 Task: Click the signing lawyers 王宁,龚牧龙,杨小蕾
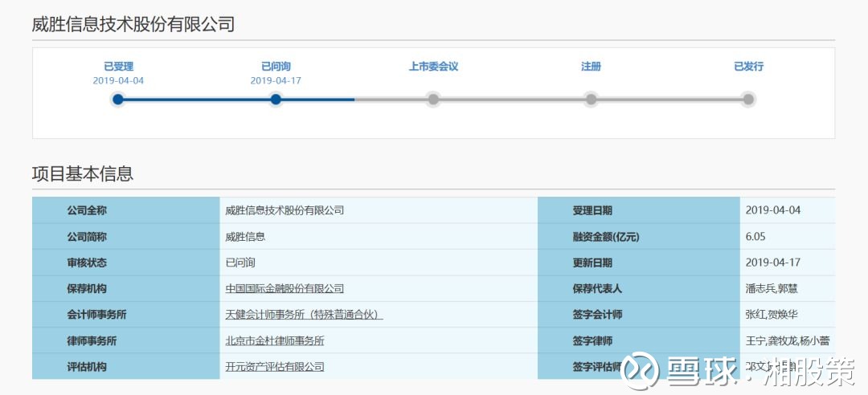click(787, 340)
